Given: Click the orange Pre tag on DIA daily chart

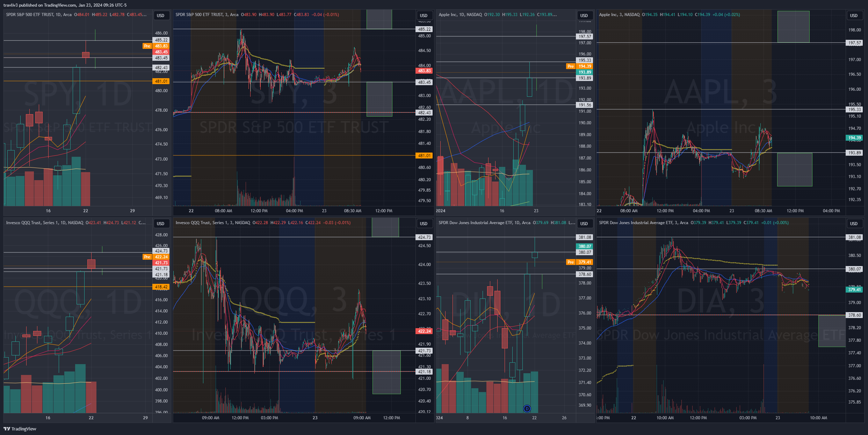Looking at the screenshot, I should 571,262.
